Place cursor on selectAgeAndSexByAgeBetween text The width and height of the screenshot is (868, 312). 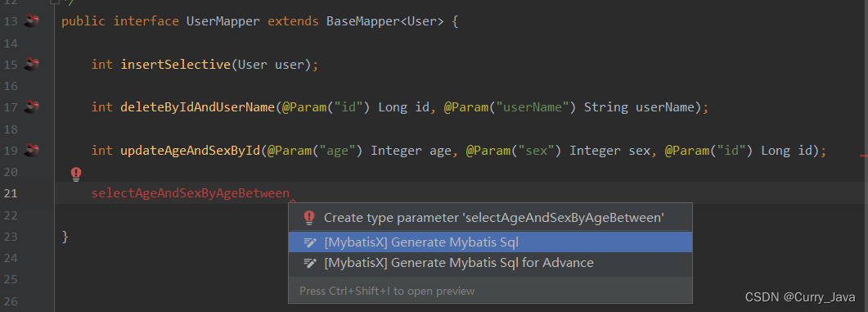(x=191, y=193)
